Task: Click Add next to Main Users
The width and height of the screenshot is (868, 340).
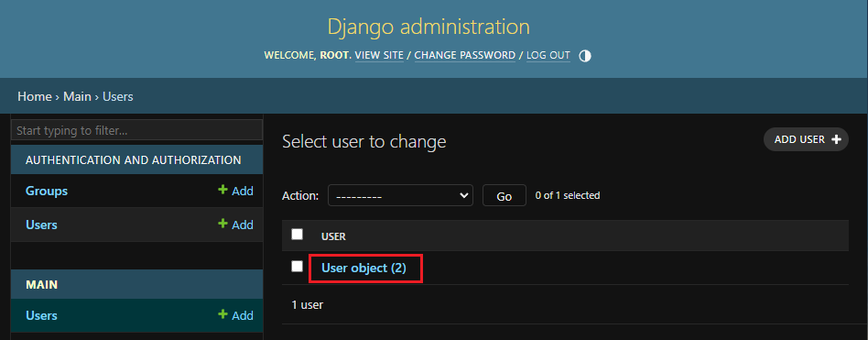Action: (x=236, y=315)
